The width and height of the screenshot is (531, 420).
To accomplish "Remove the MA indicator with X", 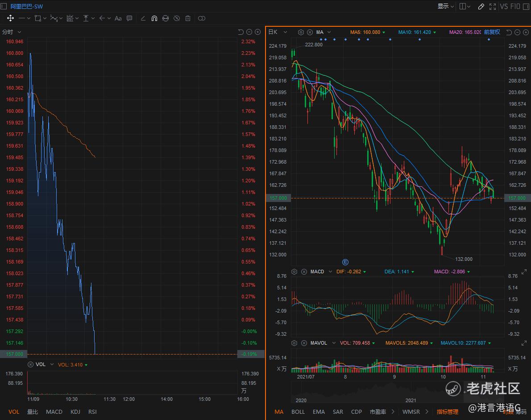I will pos(310,32).
